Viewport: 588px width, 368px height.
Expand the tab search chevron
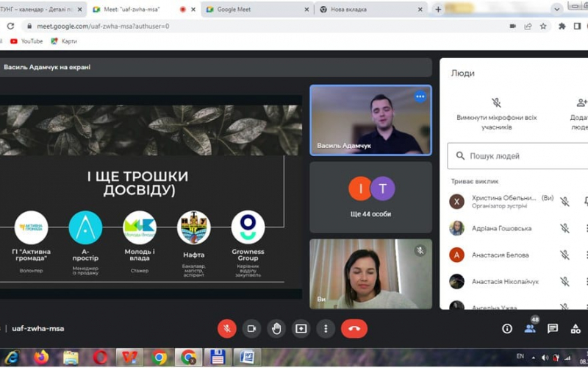tap(556, 10)
